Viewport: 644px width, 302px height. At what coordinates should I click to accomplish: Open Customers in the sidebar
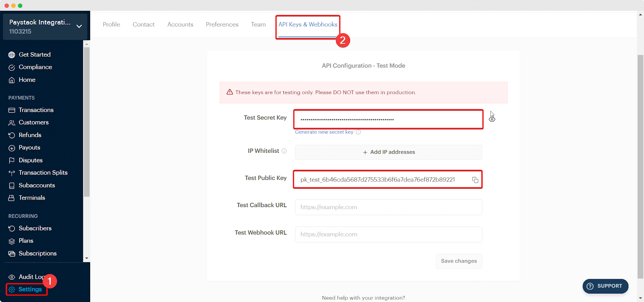tap(33, 123)
